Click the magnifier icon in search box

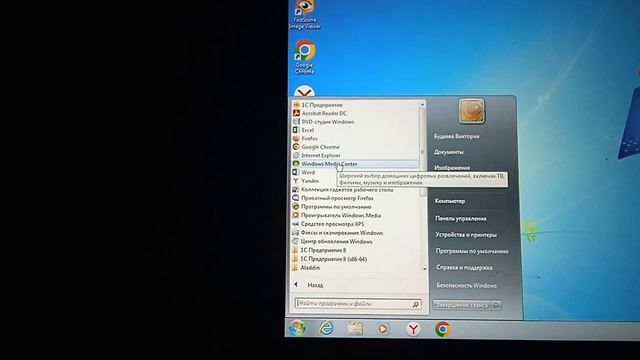pos(416,304)
